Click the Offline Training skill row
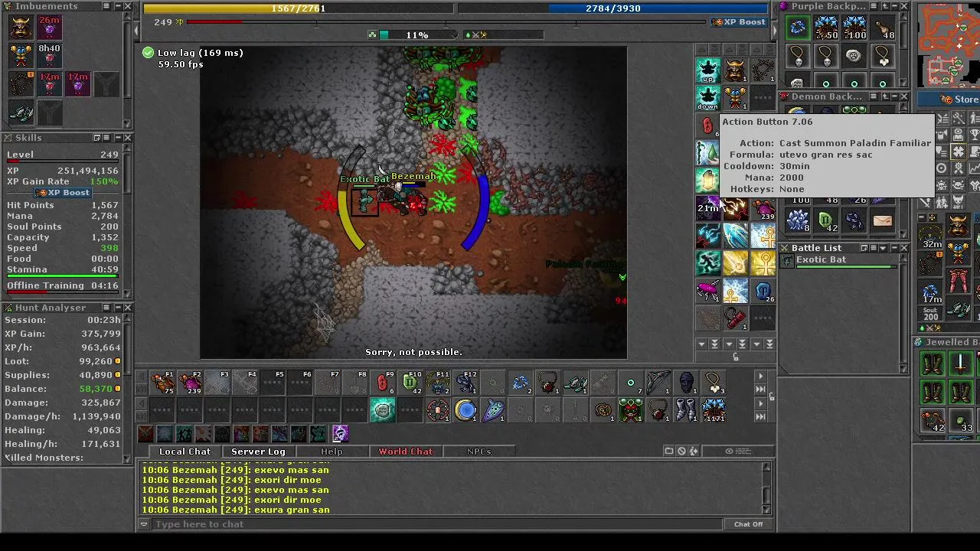The height and width of the screenshot is (551, 980). (x=63, y=285)
